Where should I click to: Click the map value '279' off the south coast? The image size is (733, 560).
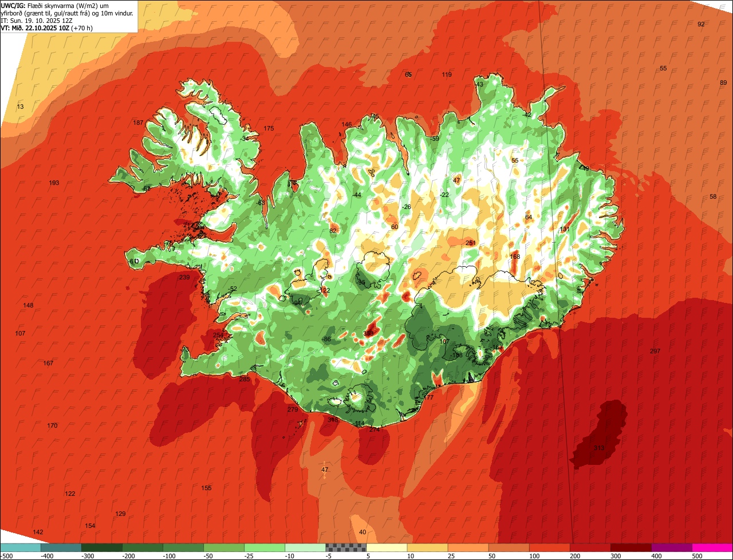click(293, 409)
